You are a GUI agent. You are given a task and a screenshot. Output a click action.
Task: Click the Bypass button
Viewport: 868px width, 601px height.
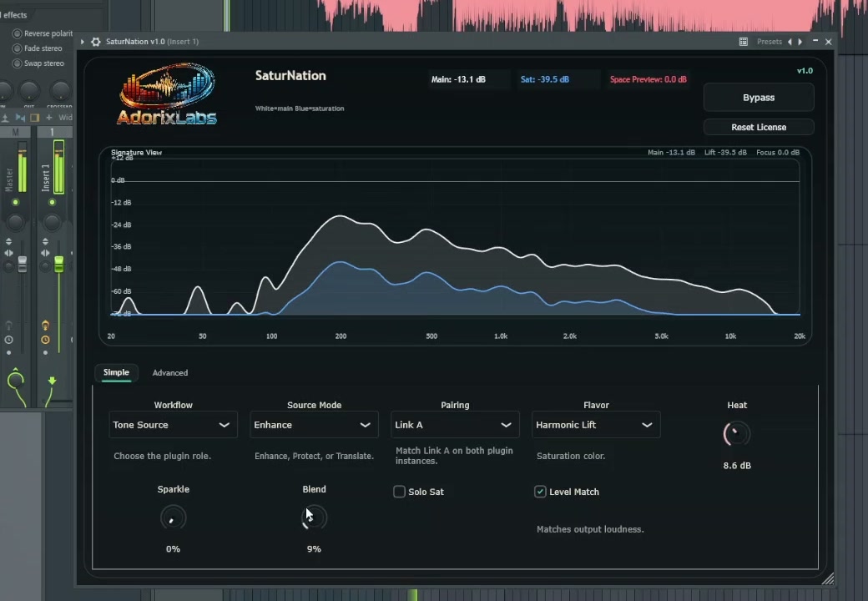point(759,98)
